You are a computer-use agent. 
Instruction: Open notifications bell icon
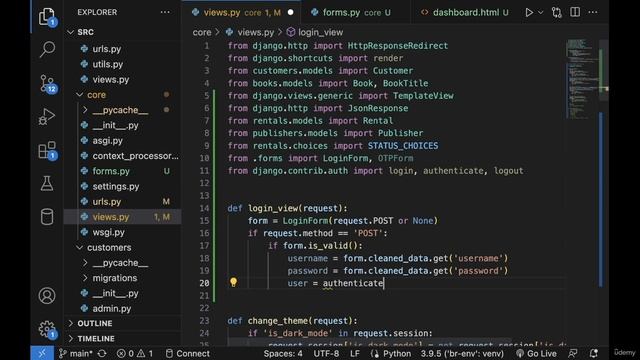[x=593, y=353]
